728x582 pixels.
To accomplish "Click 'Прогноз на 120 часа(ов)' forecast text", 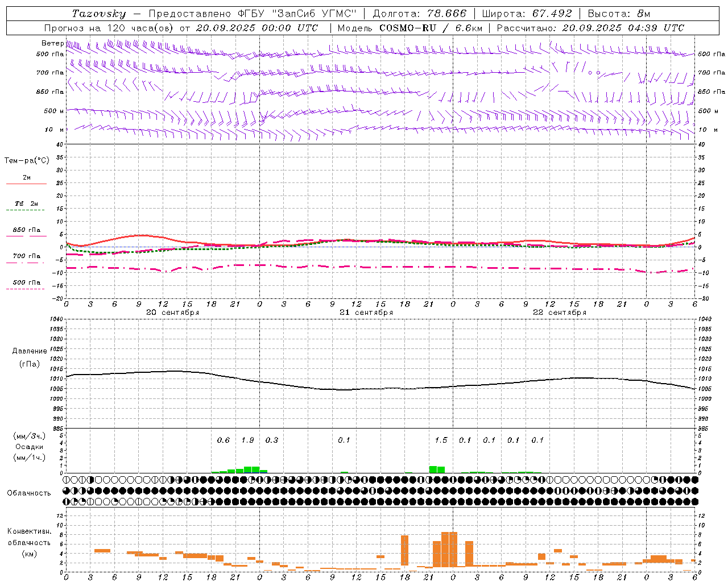I will pos(109,28).
